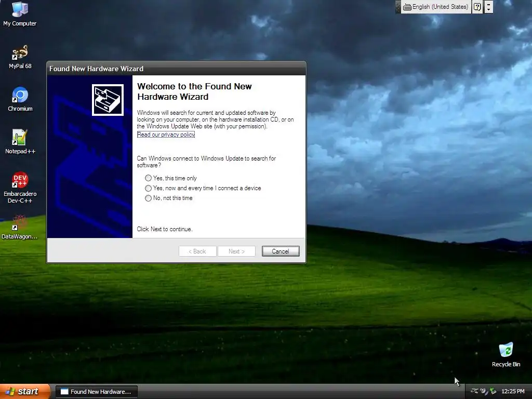The image size is (532, 399).
Task: Click 'Click Next to continue.' text
Action: (165, 229)
